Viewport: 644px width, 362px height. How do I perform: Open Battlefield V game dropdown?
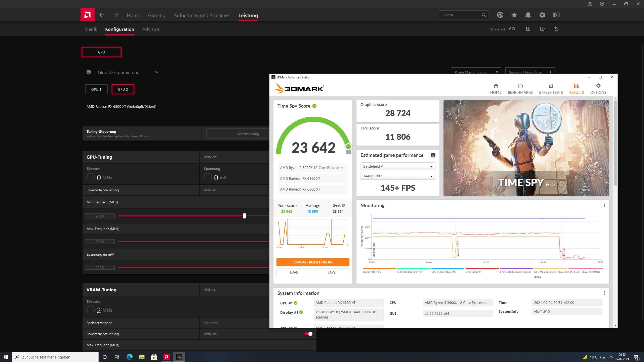pyautogui.click(x=398, y=166)
